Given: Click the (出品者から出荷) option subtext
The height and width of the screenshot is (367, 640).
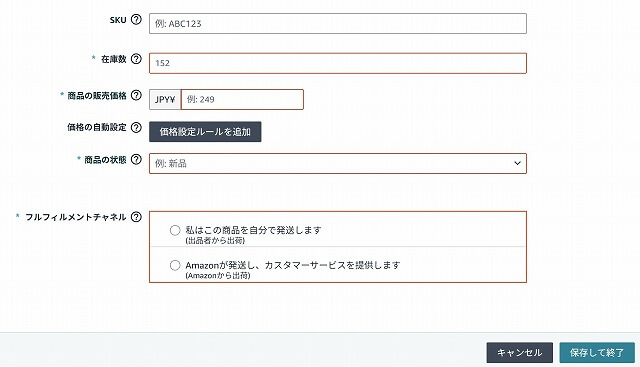Looking at the screenshot, I should click(x=215, y=240).
